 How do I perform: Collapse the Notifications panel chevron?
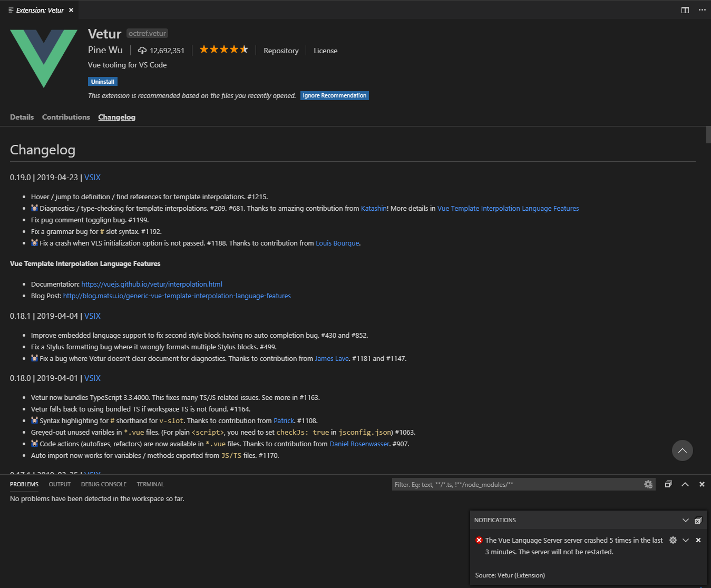point(686,520)
